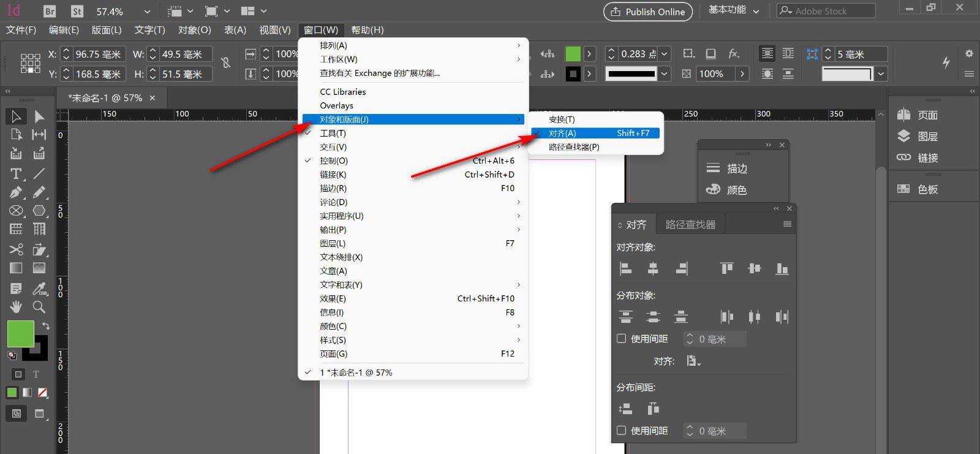Open the 图层 (Layers) panel icon
The height and width of the screenshot is (454, 980).
coord(918,136)
